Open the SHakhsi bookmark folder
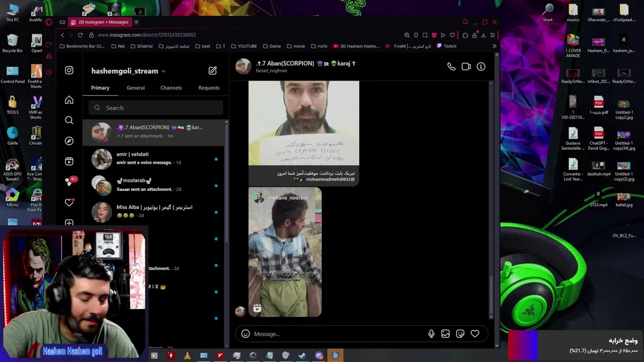This screenshot has height=362, width=644. tap(141, 46)
